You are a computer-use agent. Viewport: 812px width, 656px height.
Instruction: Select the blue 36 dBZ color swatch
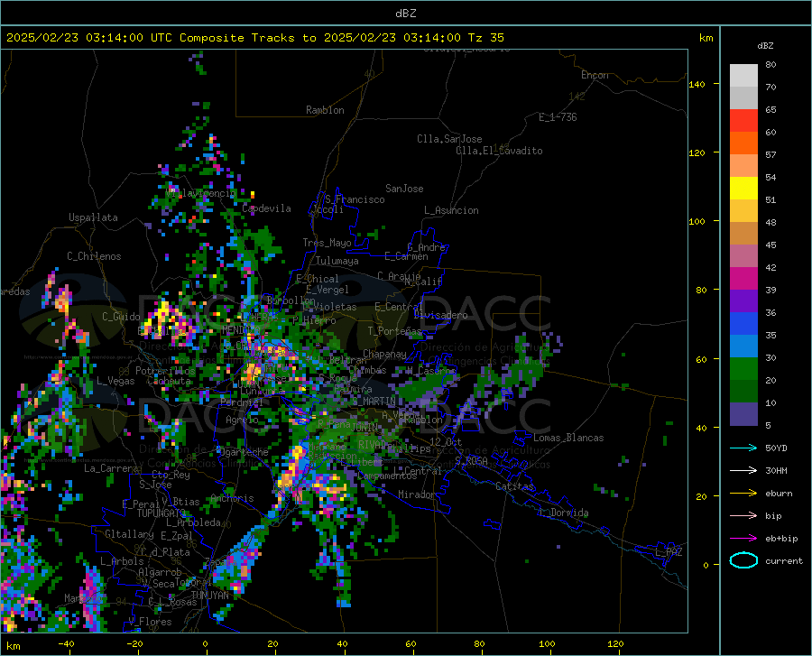[x=743, y=324]
